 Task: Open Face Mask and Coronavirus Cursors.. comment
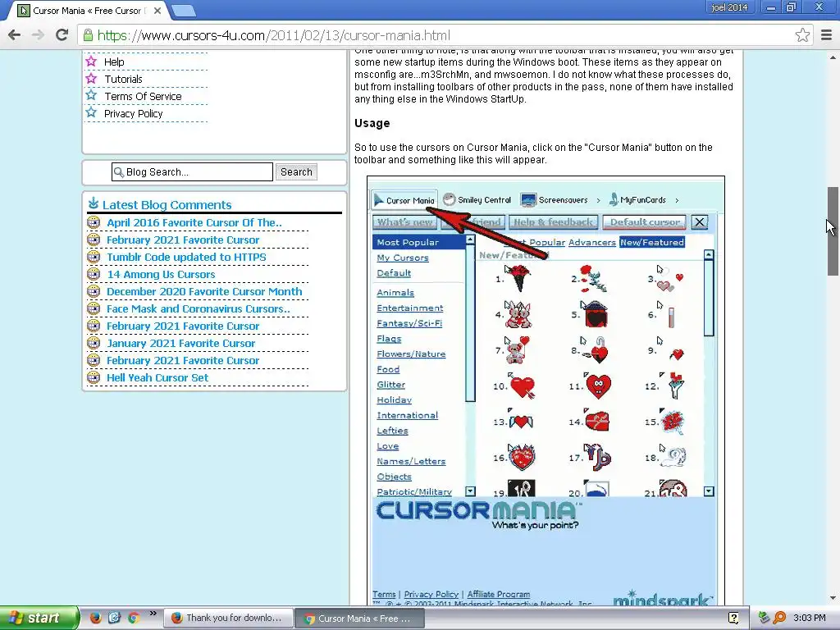click(199, 308)
